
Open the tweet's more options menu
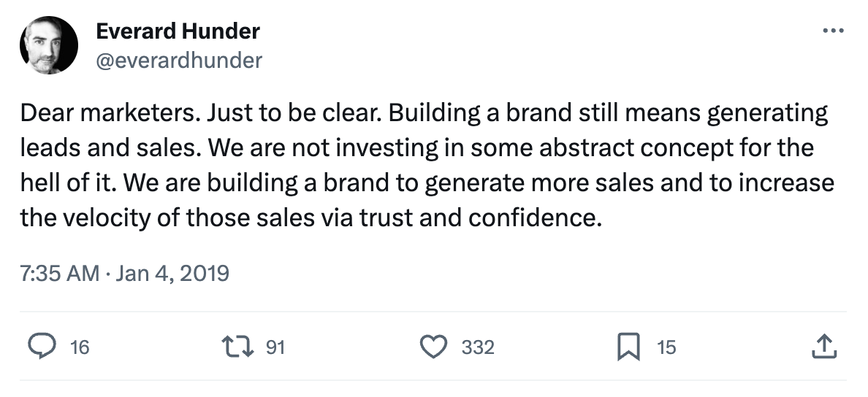tap(833, 31)
